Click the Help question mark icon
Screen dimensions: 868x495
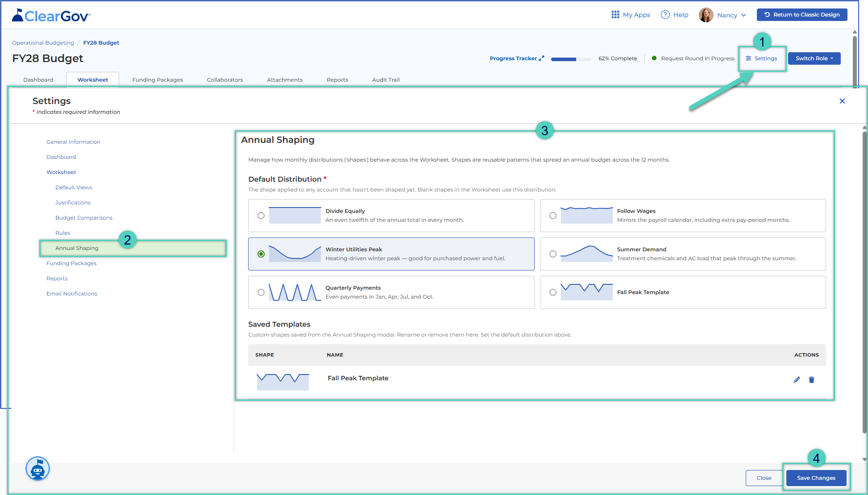click(x=665, y=15)
